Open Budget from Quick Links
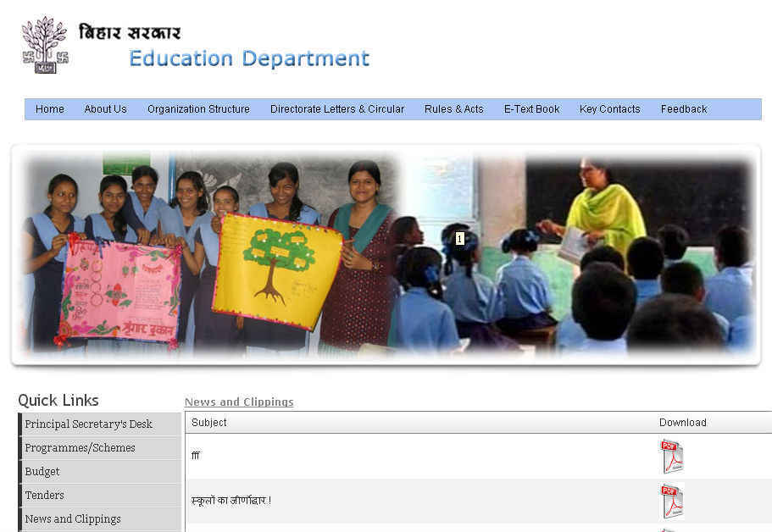This screenshot has height=532, width=772. click(42, 471)
